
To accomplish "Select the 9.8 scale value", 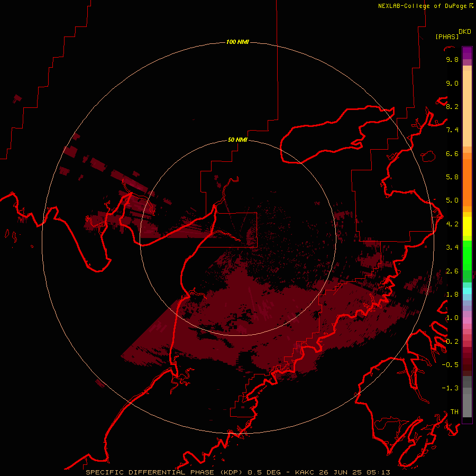I will pos(452,59).
